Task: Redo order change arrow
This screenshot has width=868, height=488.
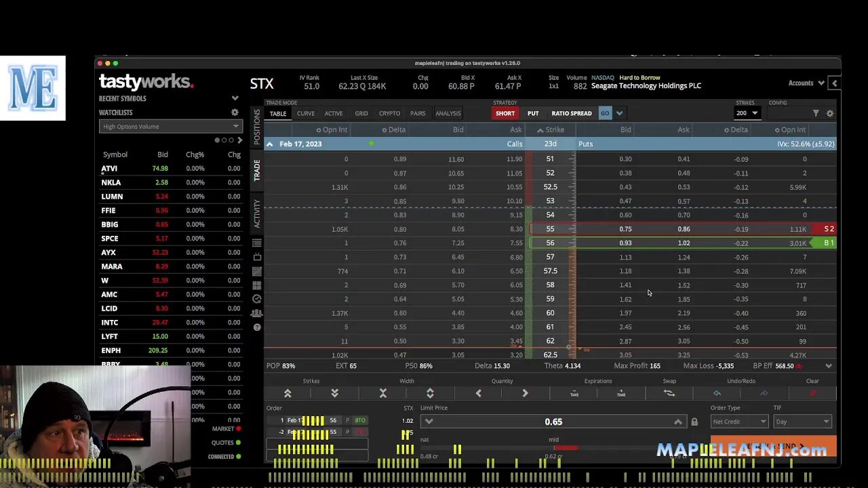Action: pyautogui.click(x=764, y=393)
